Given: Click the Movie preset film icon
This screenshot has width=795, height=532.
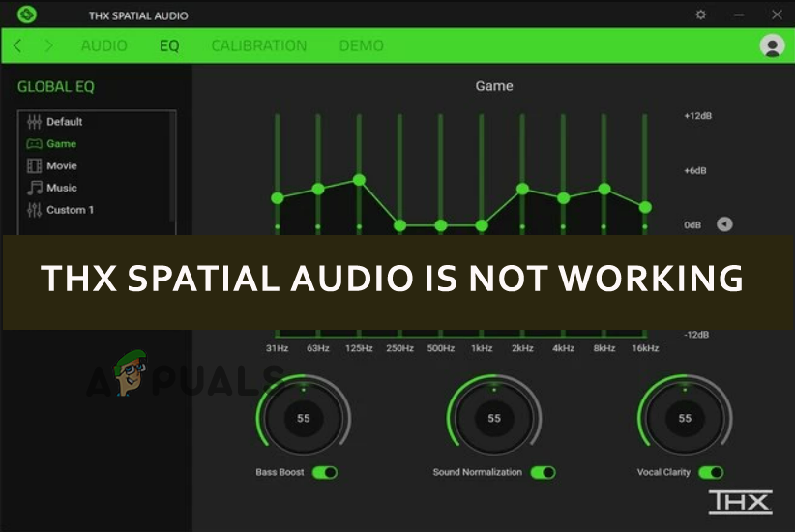Looking at the screenshot, I should point(34,165).
